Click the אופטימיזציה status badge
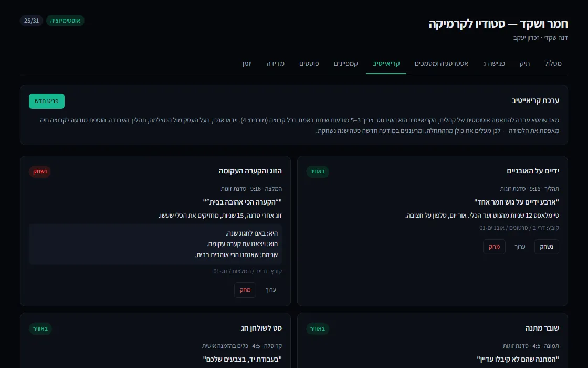The height and width of the screenshot is (368, 588). (65, 21)
